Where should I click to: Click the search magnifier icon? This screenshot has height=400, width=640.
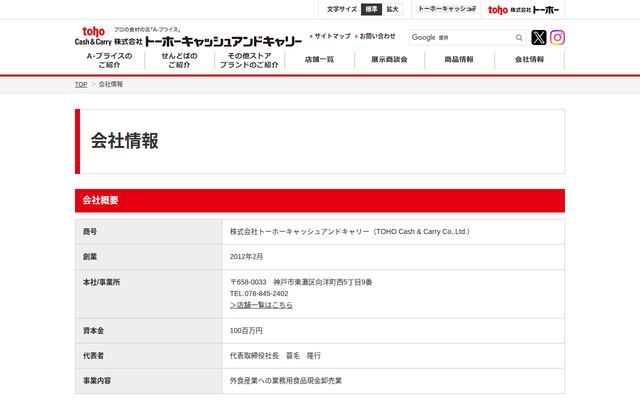(519, 38)
